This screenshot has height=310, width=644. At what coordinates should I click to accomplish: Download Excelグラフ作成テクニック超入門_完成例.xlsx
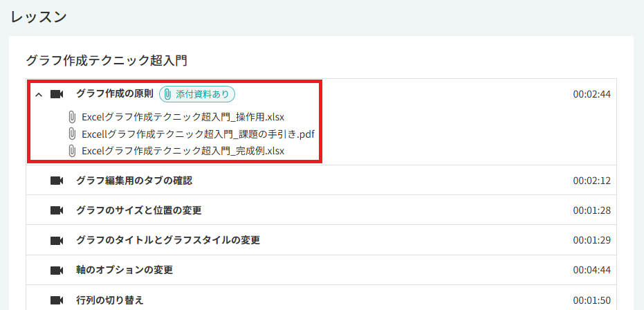point(183,151)
